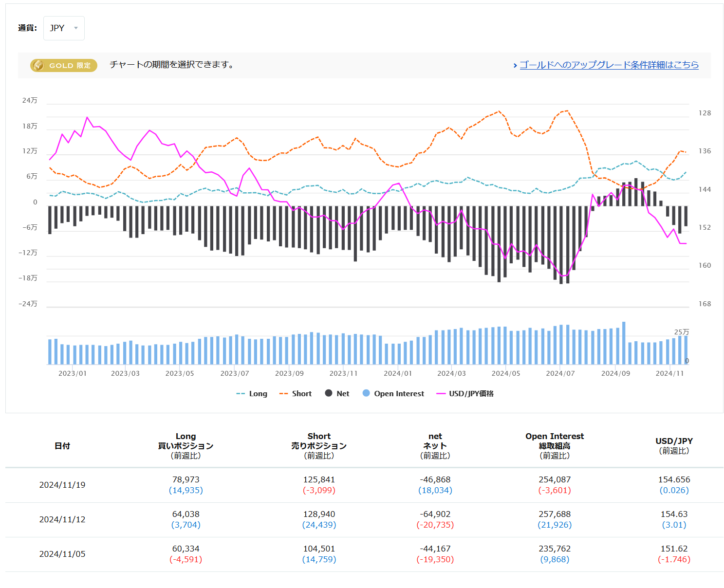Click the 日付 column header
Image resolution: width=724 pixels, height=588 pixels.
62,446
